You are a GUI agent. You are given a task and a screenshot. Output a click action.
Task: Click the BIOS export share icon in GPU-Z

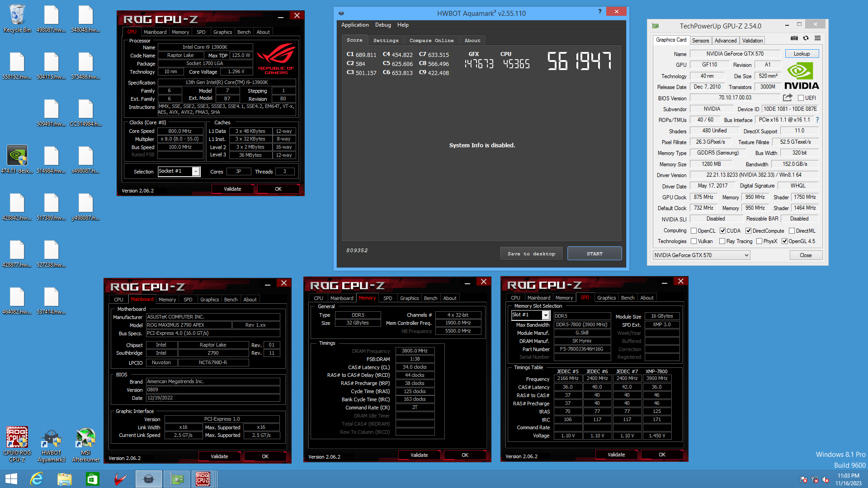click(x=788, y=98)
